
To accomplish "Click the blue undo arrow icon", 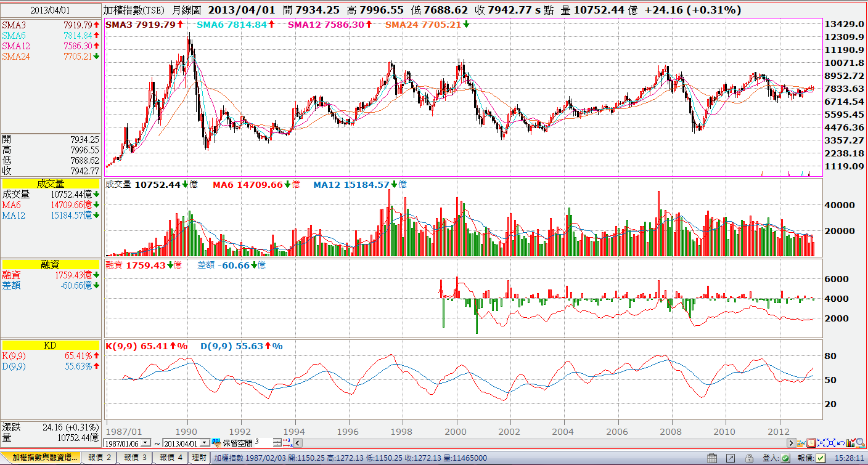I will (x=841, y=443).
